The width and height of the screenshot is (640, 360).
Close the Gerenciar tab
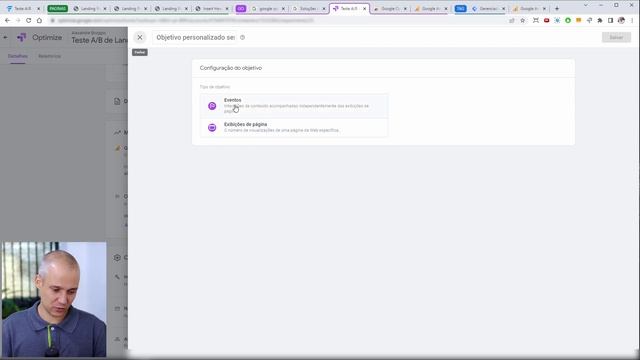tap(503, 9)
